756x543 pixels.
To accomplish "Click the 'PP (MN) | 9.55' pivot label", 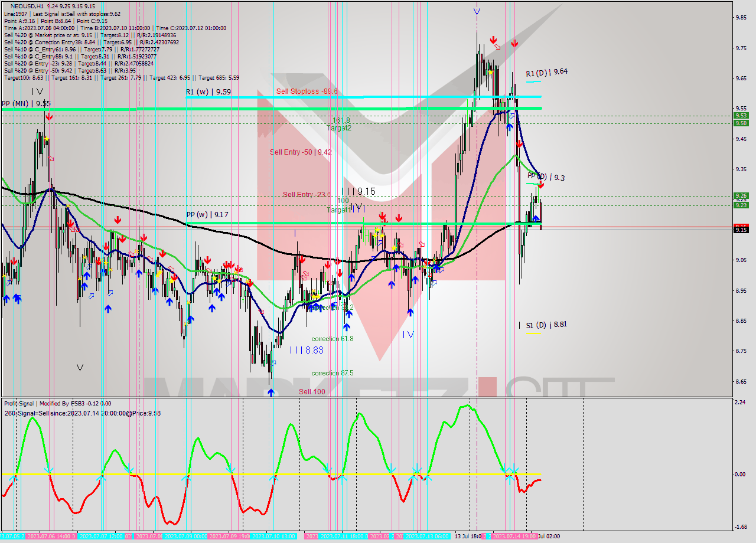I will 26,103.
